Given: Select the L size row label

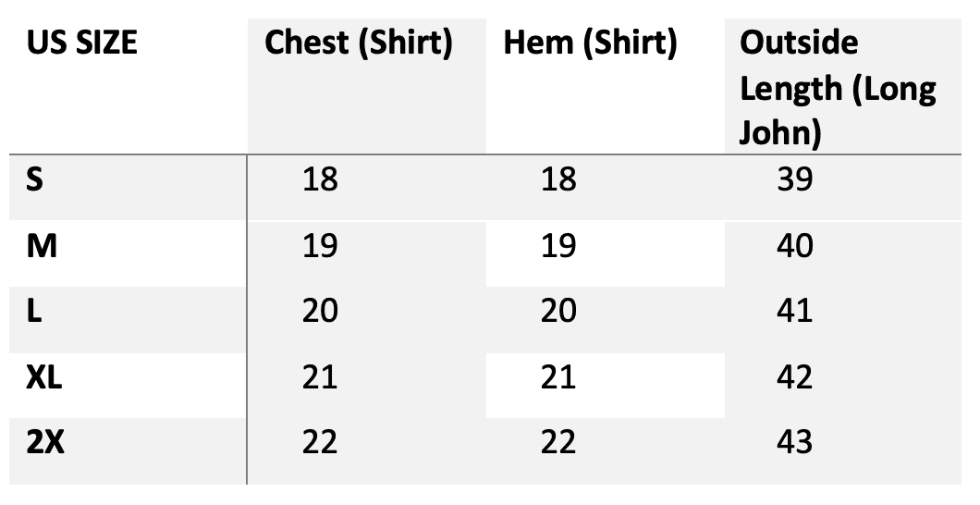Looking at the screenshot, I should click(34, 312).
